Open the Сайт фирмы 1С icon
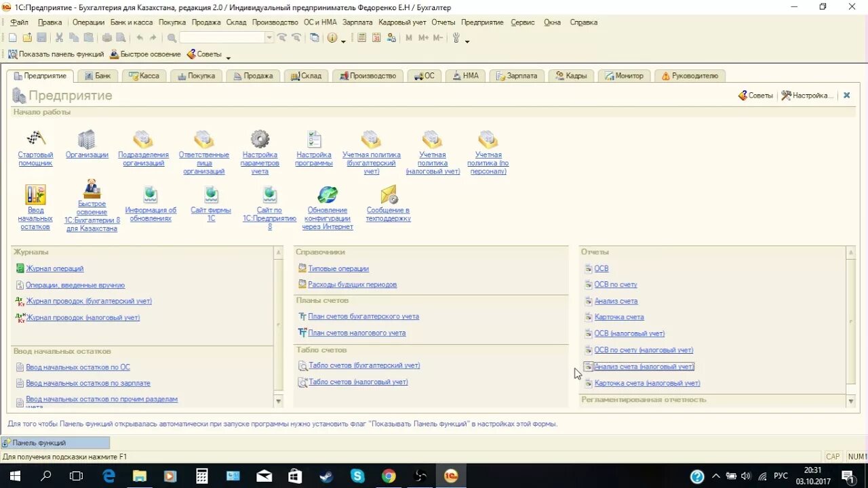Screen dimensions: 868x488 (x=212, y=195)
